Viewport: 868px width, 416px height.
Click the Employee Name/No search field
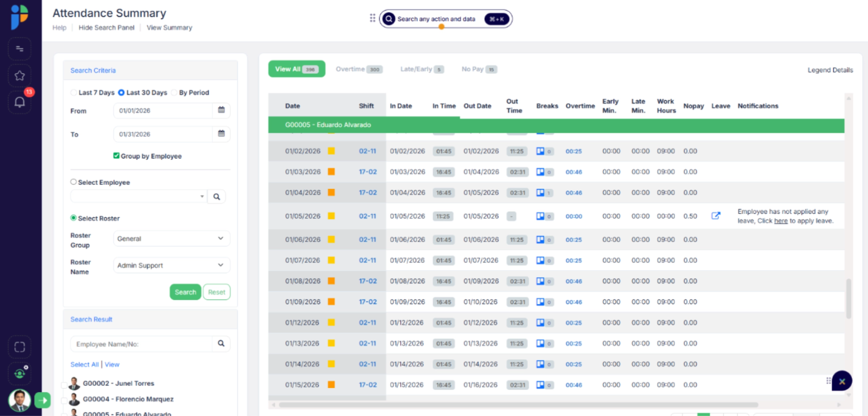click(x=141, y=344)
